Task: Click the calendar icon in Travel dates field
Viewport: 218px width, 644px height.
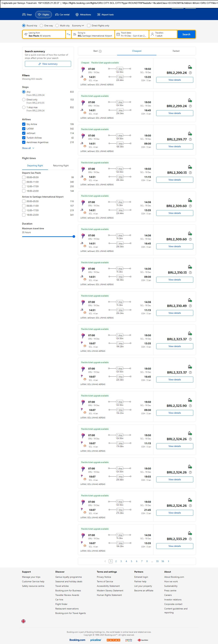Action: [x=118, y=34]
